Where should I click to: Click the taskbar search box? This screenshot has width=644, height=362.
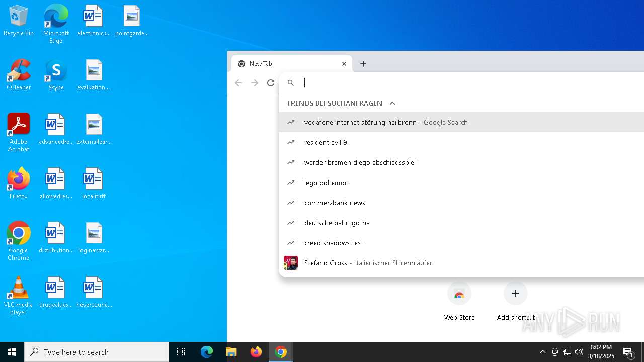pyautogui.click(x=97, y=352)
